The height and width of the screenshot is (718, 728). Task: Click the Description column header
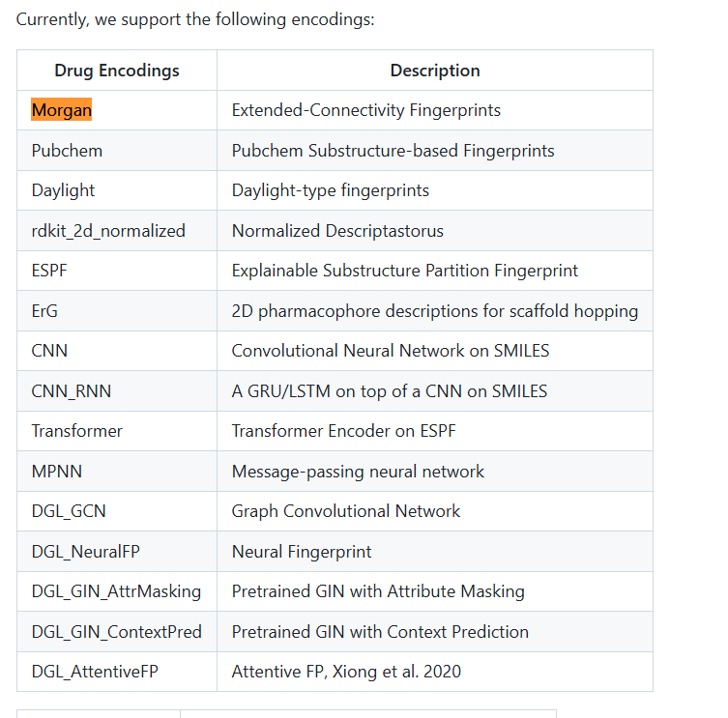click(x=435, y=71)
